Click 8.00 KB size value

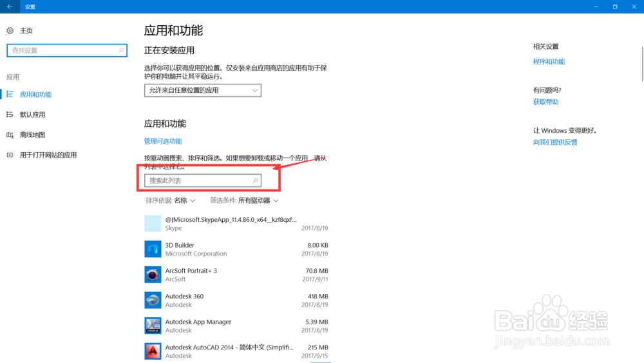tap(317, 245)
